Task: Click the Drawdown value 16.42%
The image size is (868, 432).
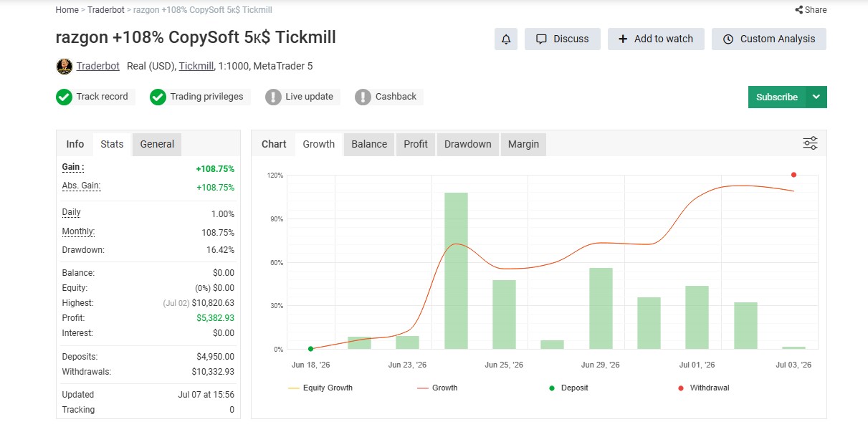Action: point(220,250)
